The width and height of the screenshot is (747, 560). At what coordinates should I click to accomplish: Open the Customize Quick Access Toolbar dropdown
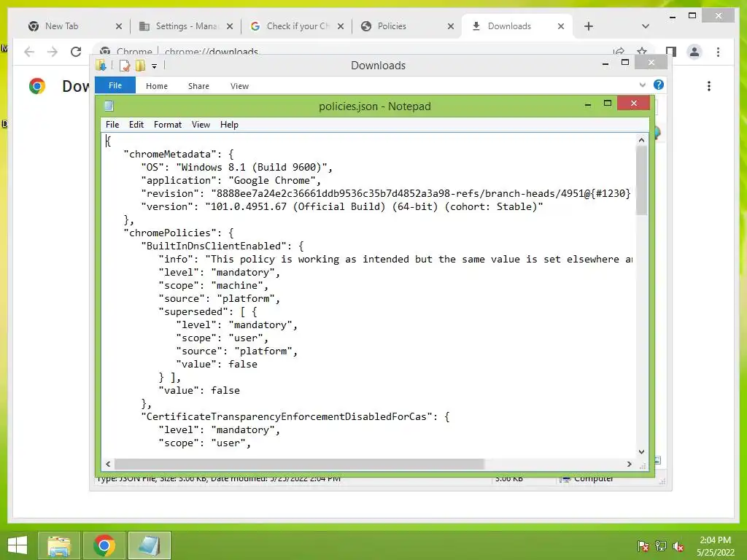[155, 66]
